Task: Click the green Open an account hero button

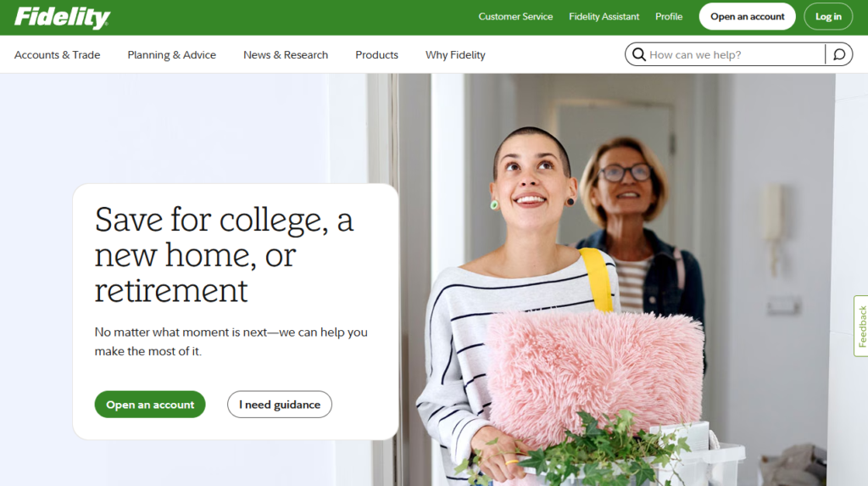Action: (150, 405)
